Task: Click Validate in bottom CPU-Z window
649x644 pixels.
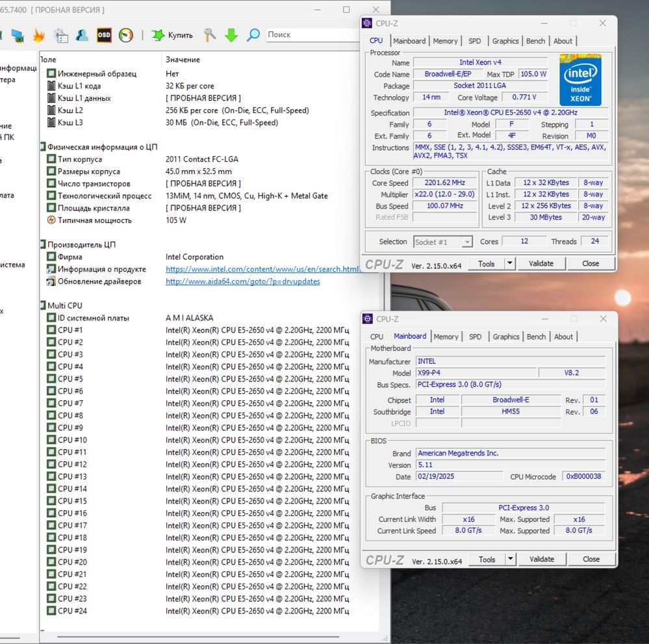Action: click(x=542, y=560)
